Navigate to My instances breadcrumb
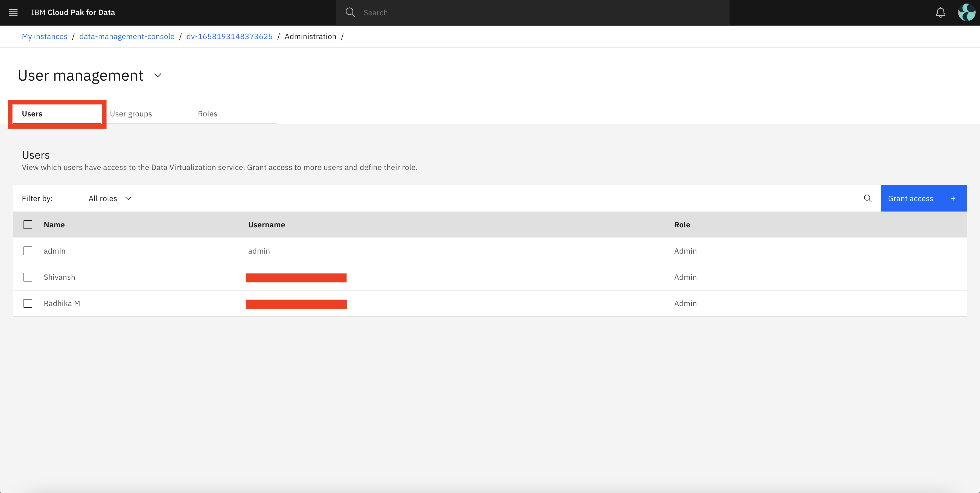980x493 pixels. (44, 36)
